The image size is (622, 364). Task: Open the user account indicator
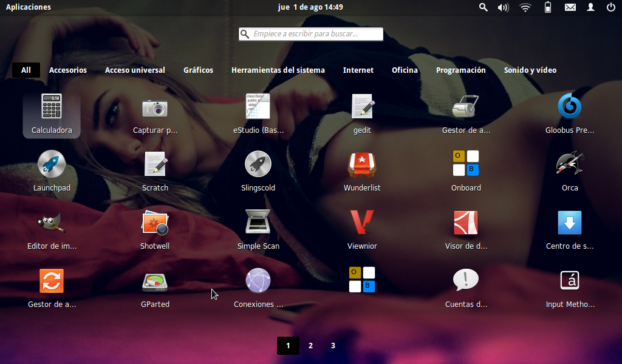tap(590, 7)
